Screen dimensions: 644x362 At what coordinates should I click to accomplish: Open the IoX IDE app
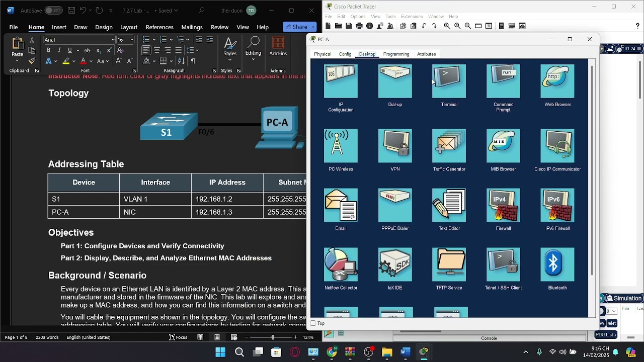[x=395, y=264]
